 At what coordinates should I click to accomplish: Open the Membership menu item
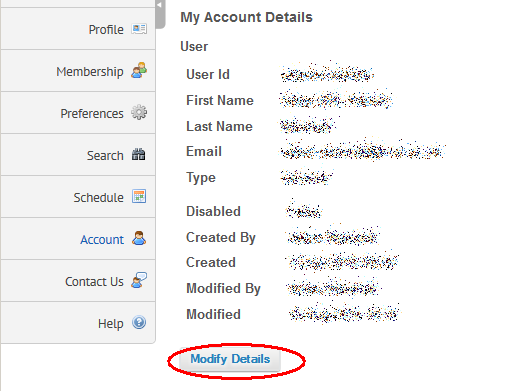tap(78, 71)
